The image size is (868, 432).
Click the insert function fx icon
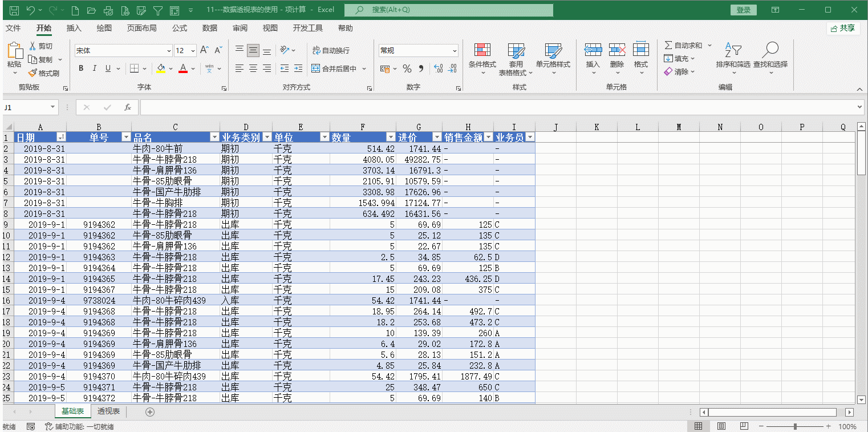click(128, 107)
